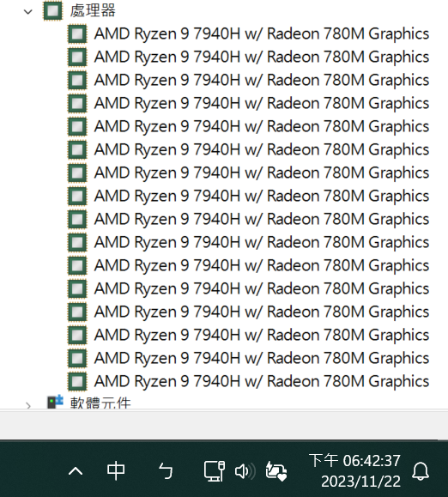Collapse the 處理器 processors category
The image size is (448, 497).
(x=28, y=12)
